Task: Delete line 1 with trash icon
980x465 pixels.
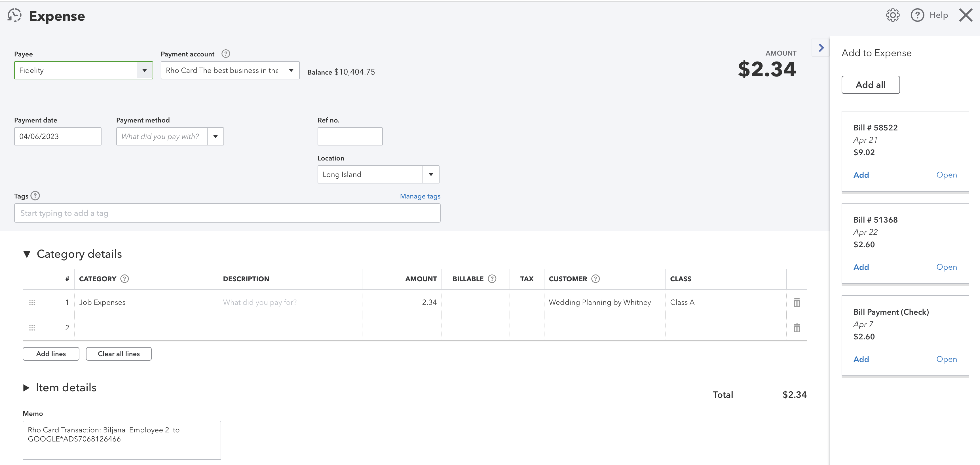Action: pyautogui.click(x=797, y=302)
